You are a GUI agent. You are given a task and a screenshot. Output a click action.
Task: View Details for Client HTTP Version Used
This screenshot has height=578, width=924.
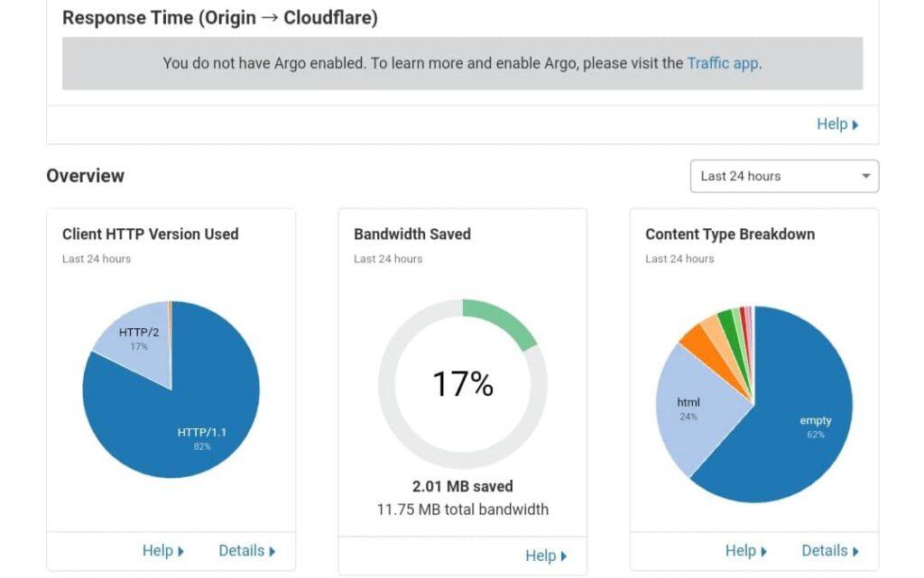point(247,551)
